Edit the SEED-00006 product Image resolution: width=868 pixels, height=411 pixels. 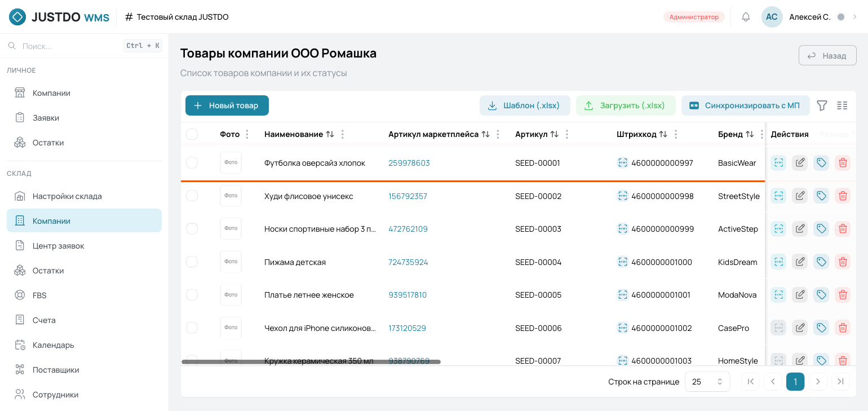pos(800,328)
